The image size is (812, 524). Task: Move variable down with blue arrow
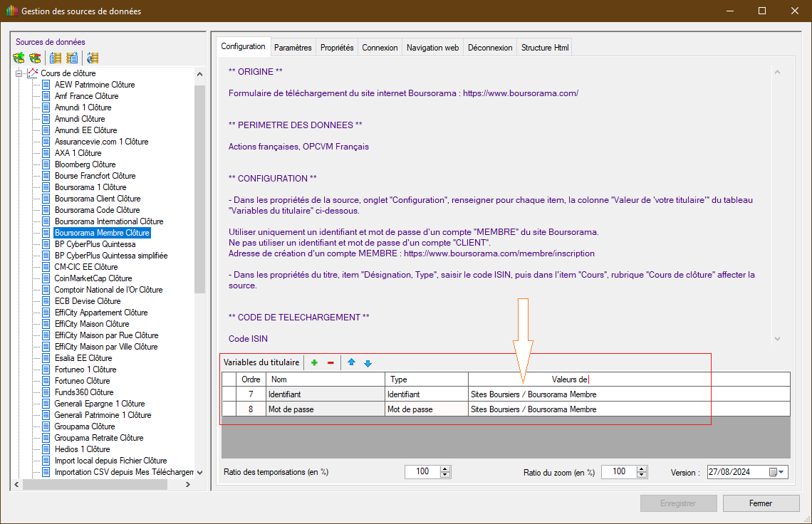[368, 363]
